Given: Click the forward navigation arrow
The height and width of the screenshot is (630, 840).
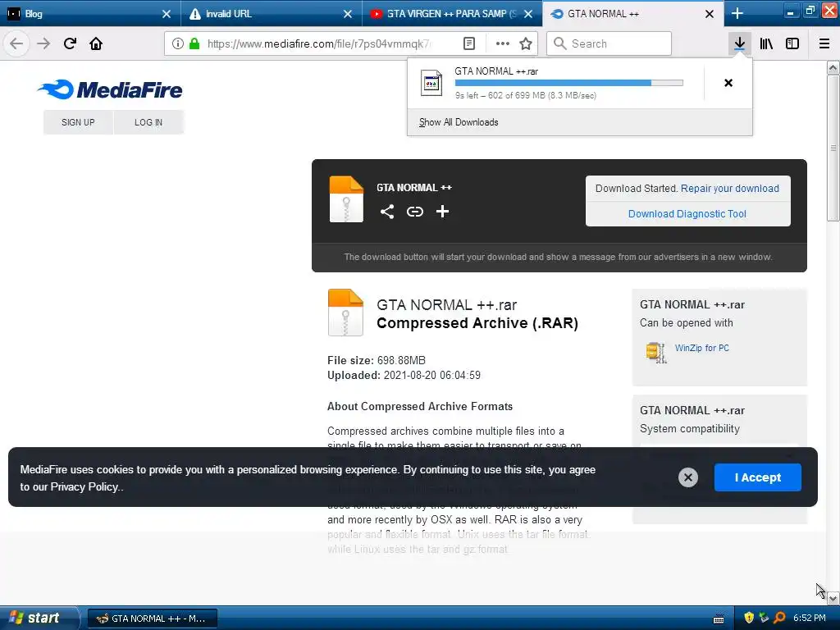Looking at the screenshot, I should tap(43, 43).
